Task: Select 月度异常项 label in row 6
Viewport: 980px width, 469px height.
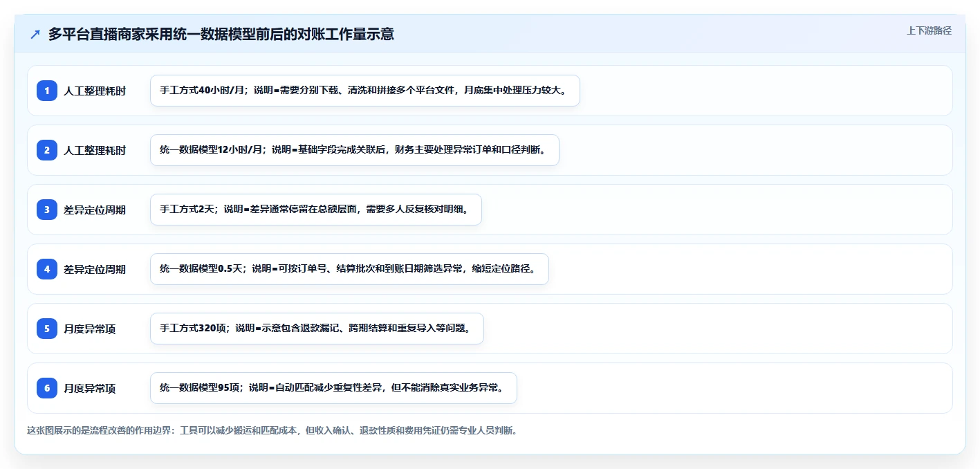Action: [90, 388]
